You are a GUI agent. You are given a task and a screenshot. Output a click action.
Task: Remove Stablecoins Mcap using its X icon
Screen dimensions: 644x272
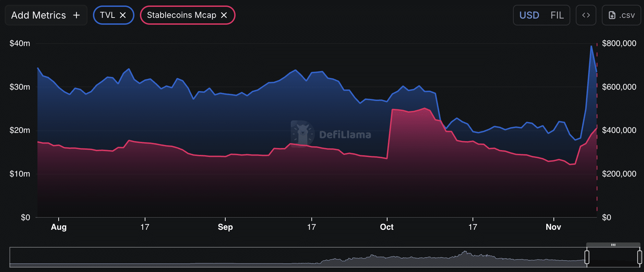pos(224,15)
